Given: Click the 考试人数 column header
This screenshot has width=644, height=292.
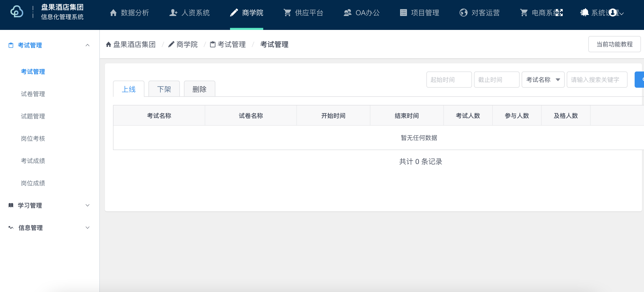Looking at the screenshot, I should tap(468, 116).
